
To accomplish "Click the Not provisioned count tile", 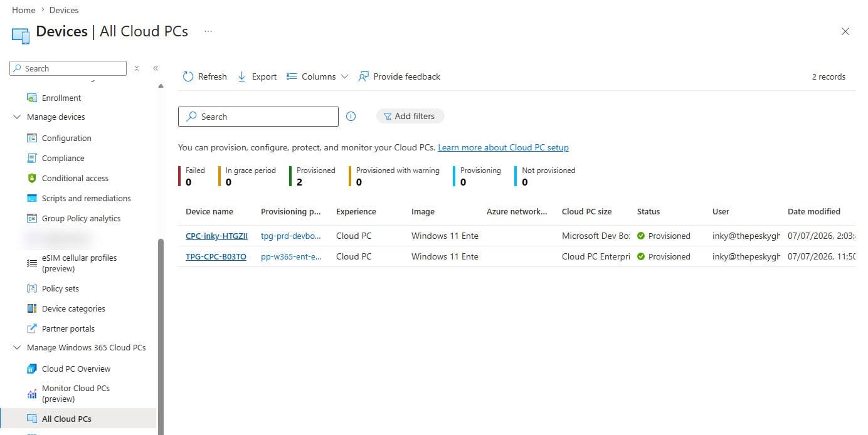I will click(545, 176).
